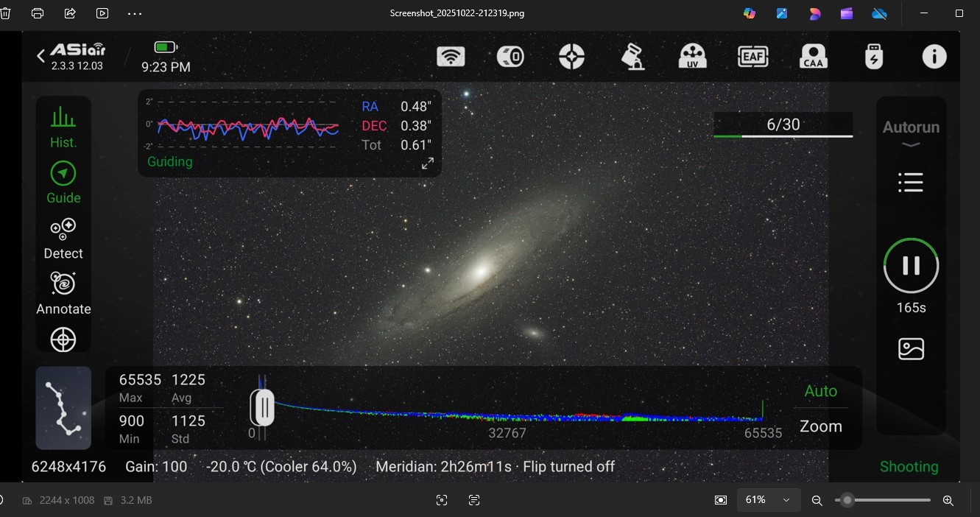Open the power storage settings icon
Viewport: 980px width, 517px height.
coord(873,57)
